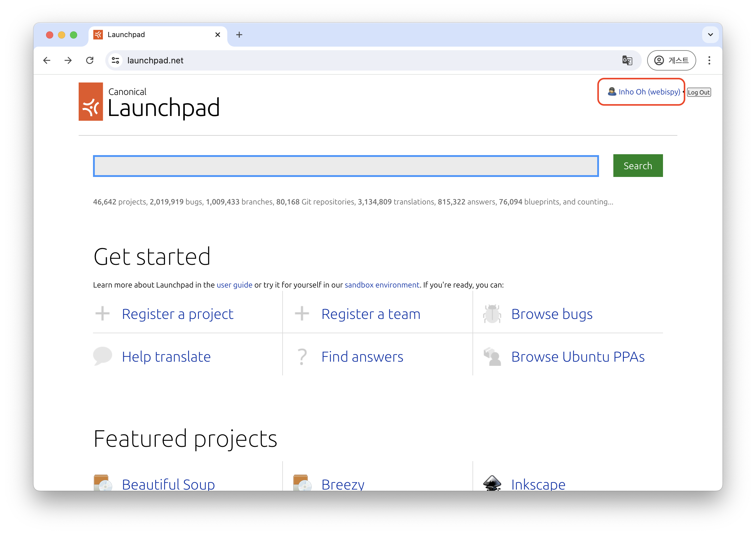This screenshot has width=756, height=535.
Task: Click the Launchpad orange logo icon
Action: click(x=91, y=101)
